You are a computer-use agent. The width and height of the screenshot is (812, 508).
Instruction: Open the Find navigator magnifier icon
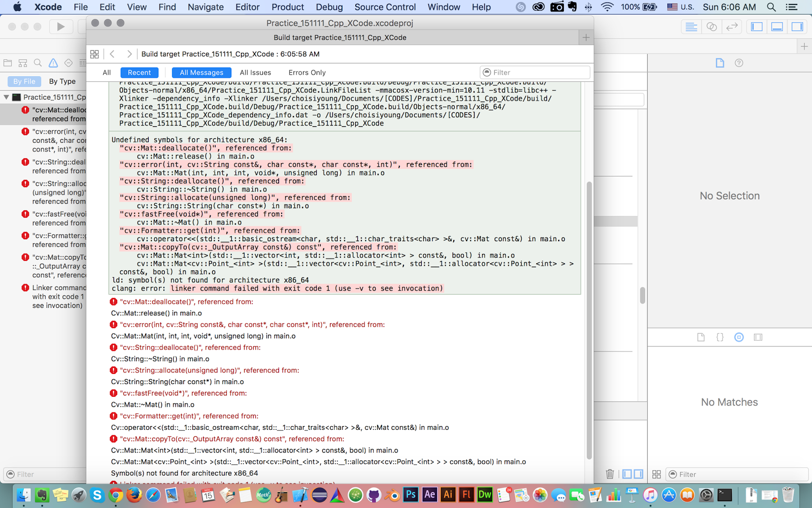[x=38, y=63]
